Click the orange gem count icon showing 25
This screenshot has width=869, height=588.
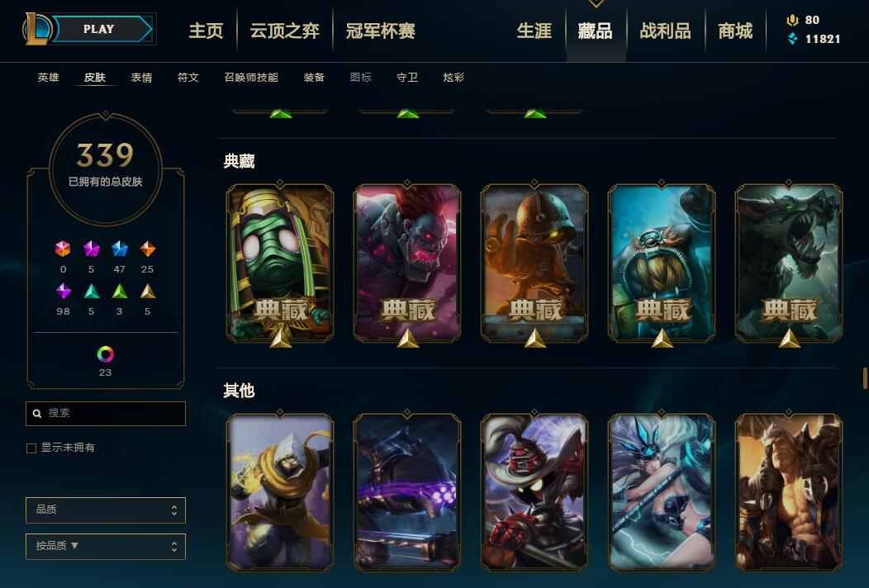click(x=147, y=249)
